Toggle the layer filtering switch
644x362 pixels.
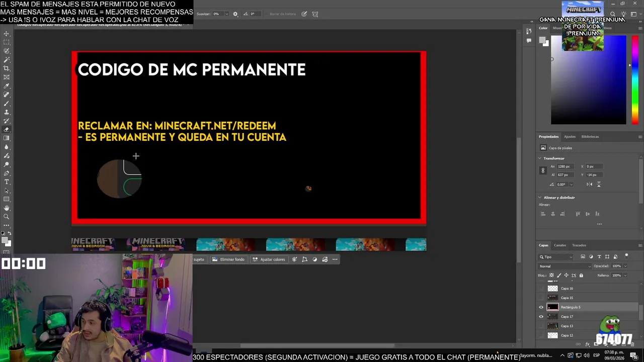(626, 256)
